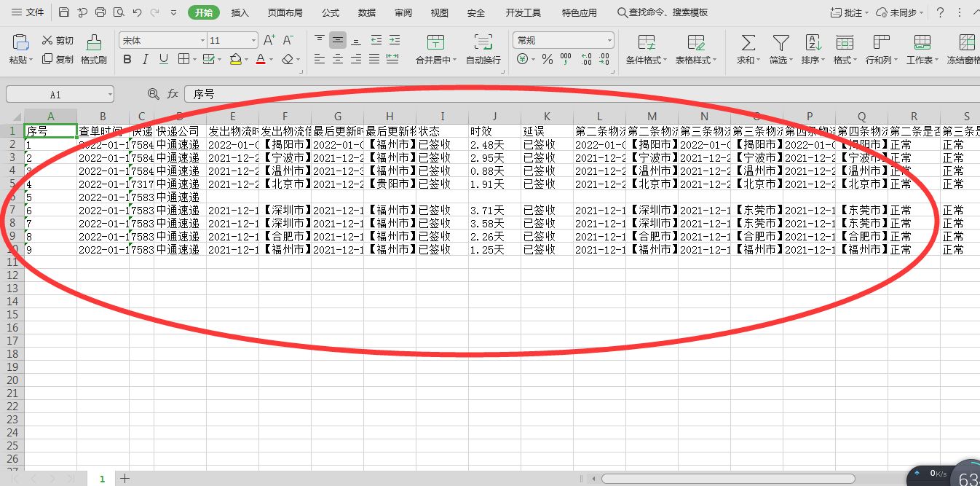Click 自动换行 Wrap Text button

pyautogui.click(x=483, y=50)
